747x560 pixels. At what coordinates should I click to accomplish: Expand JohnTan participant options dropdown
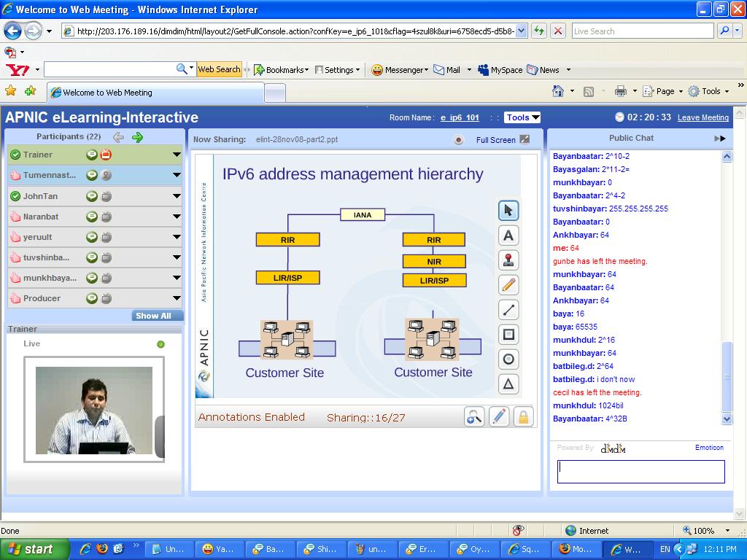tap(177, 196)
